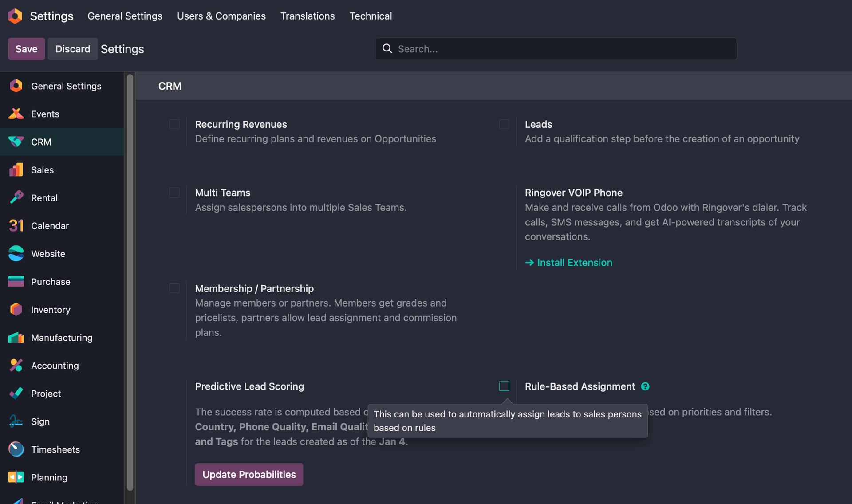The height and width of the screenshot is (504, 852).
Task: Click the Odoo logo in the top bar
Action: coord(15,16)
